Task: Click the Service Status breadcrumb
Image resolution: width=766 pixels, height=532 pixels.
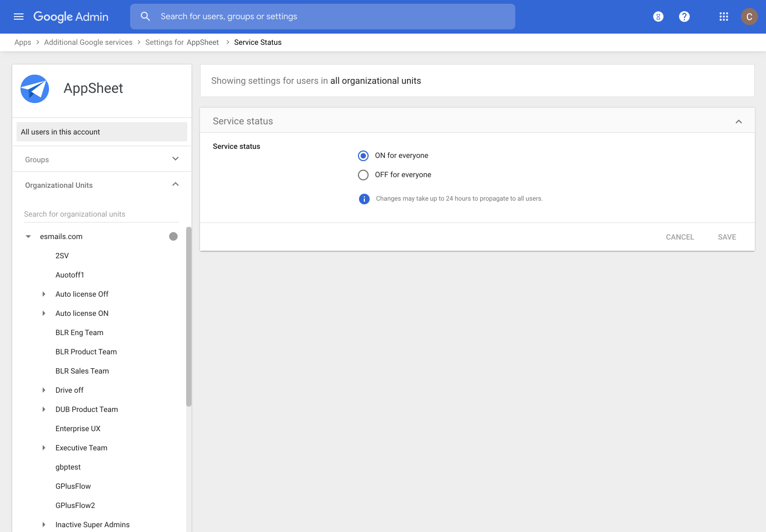Action: tap(258, 42)
